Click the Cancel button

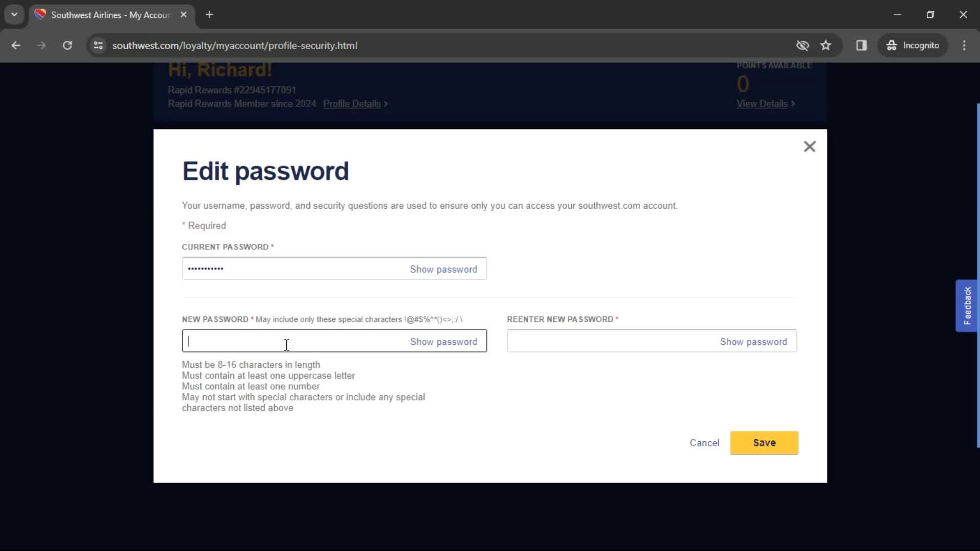(705, 443)
